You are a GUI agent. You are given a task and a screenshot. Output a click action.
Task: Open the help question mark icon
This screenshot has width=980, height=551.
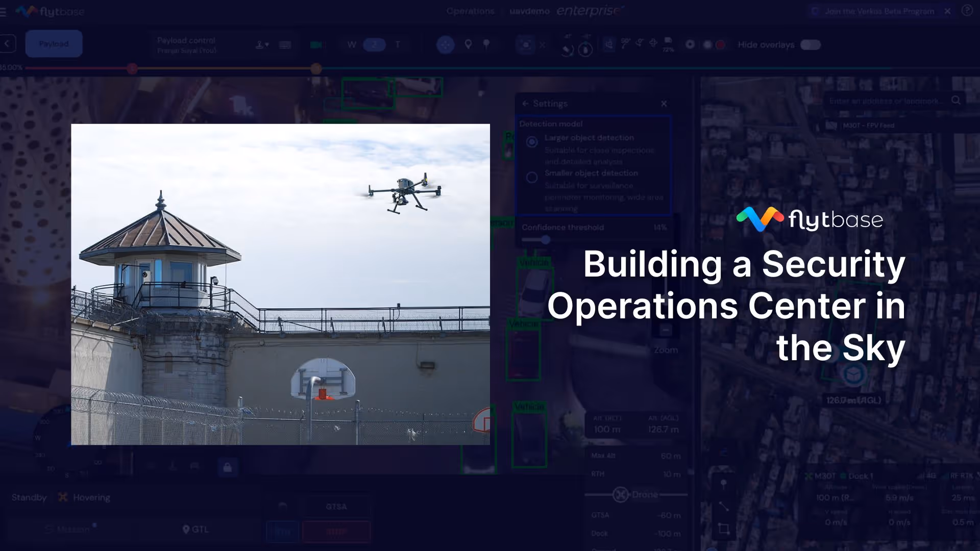click(x=967, y=11)
